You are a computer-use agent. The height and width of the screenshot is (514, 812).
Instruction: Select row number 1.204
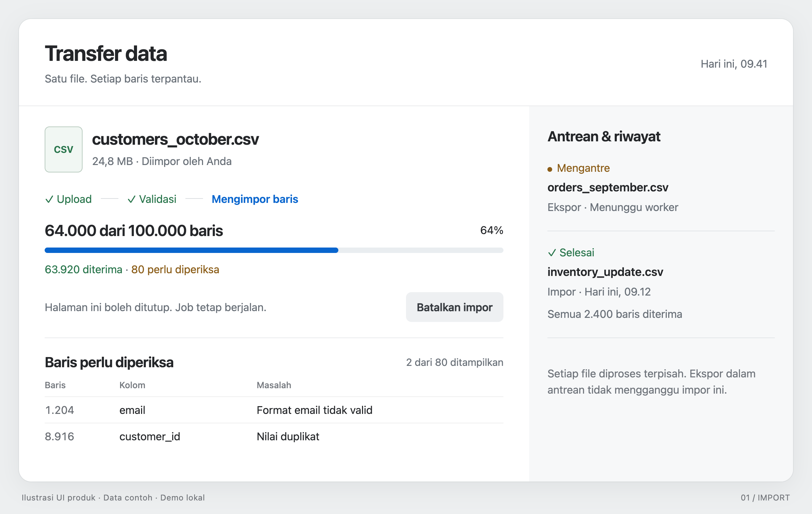pos(60,410)
